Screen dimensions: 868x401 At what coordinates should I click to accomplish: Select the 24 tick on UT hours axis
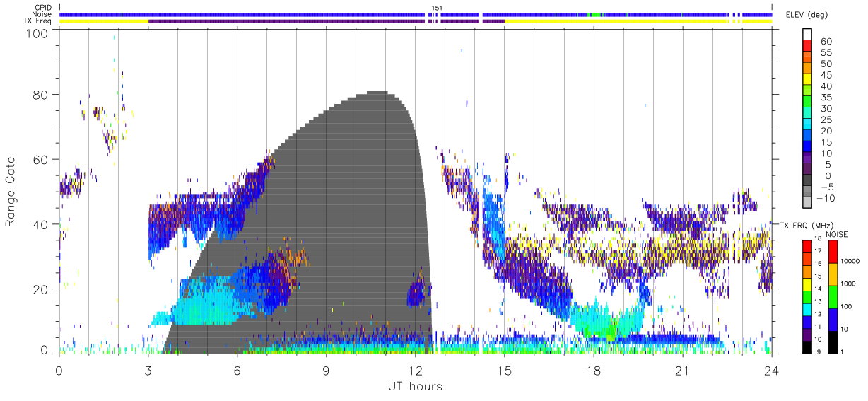[772, 370]
